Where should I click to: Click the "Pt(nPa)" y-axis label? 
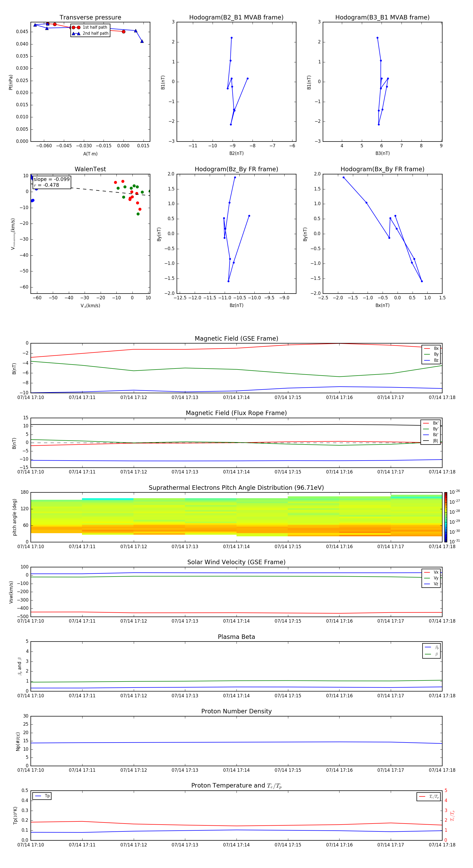click(x=11, y=82)
